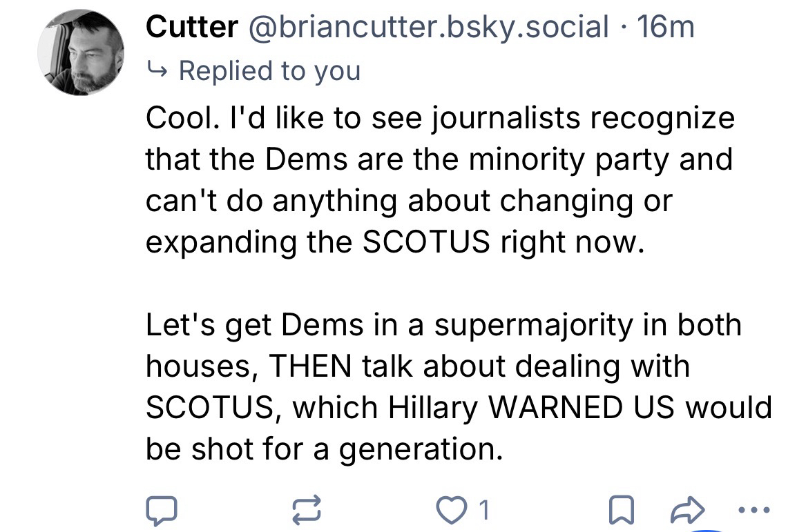Reply to Cutter's post with comment icon
This screenshot has width=797, height=532.
(x=162, y=511)
